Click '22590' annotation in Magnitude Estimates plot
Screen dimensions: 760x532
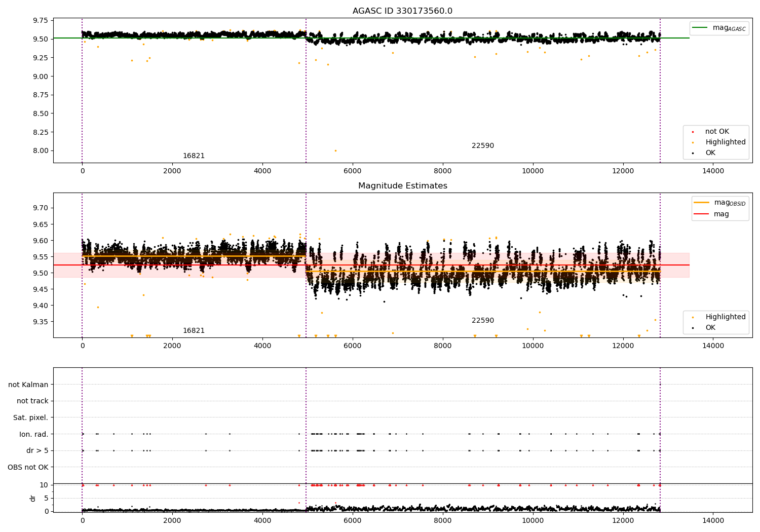(x=483, y=321)
